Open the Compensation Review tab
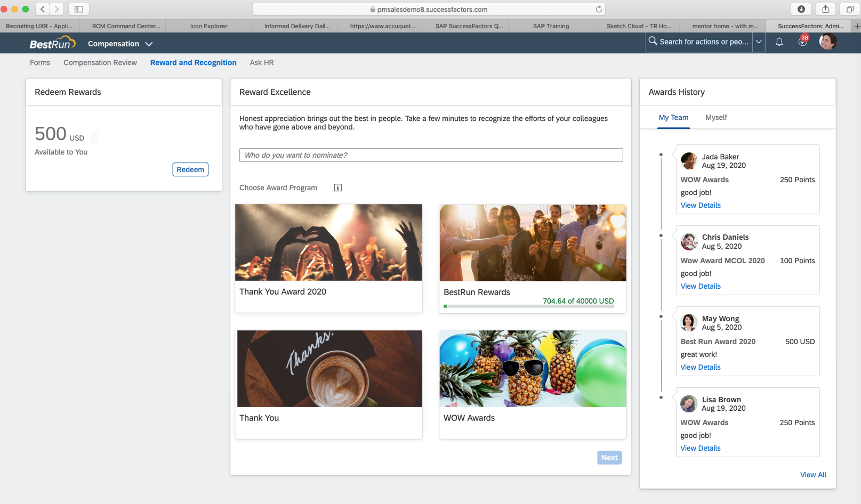861x504 pixels. [100, 62]
